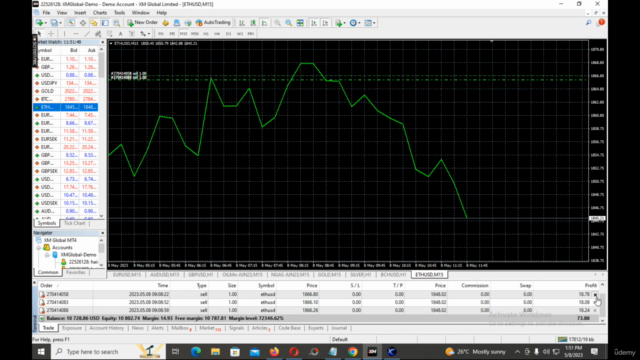
Task: Switch to H4 timeframe
Action: coord(217,33)
